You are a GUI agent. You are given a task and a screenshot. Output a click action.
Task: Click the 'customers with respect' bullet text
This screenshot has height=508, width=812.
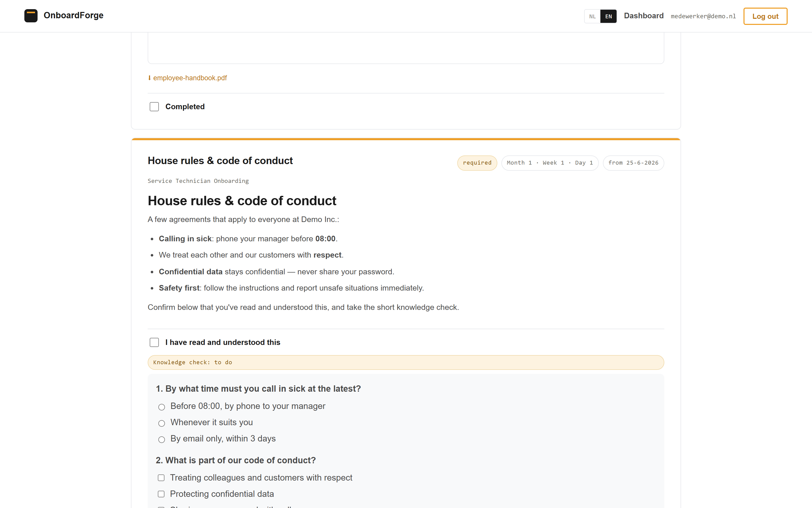tap(251, 255)
